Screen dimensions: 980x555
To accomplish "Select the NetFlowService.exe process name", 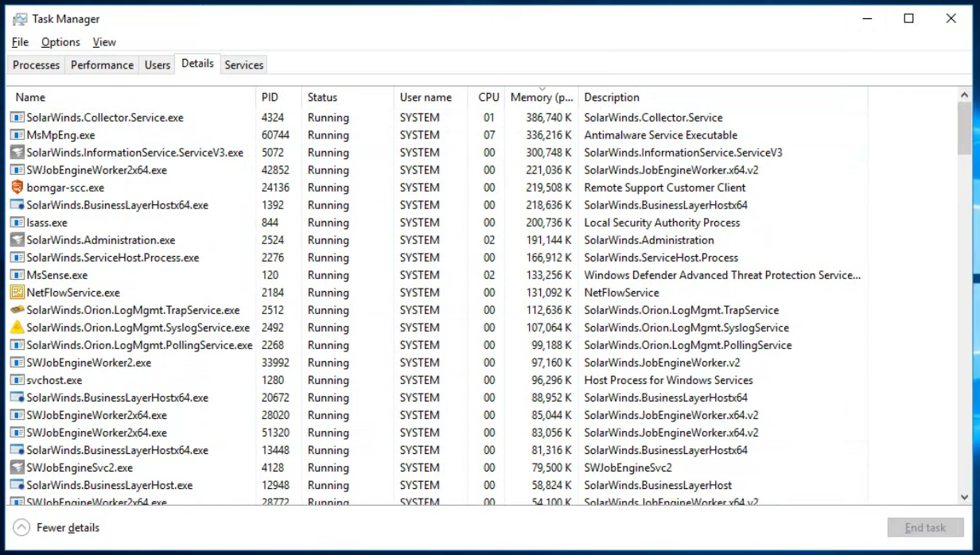I will coord(73,293).
